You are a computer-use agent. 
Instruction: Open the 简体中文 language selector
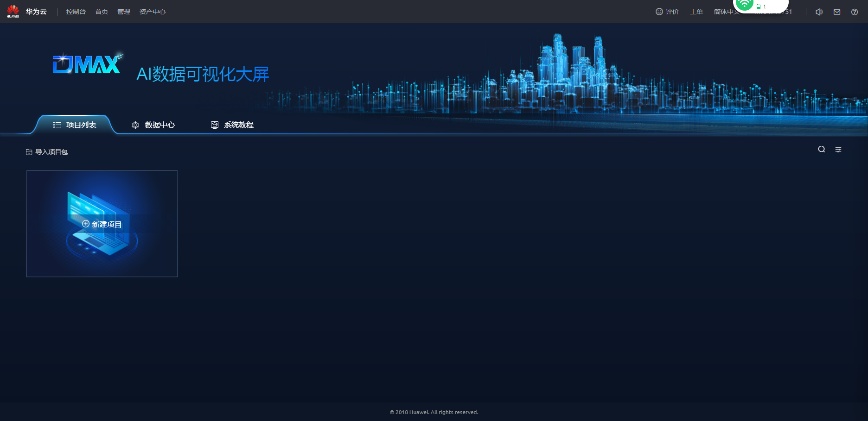727,12
